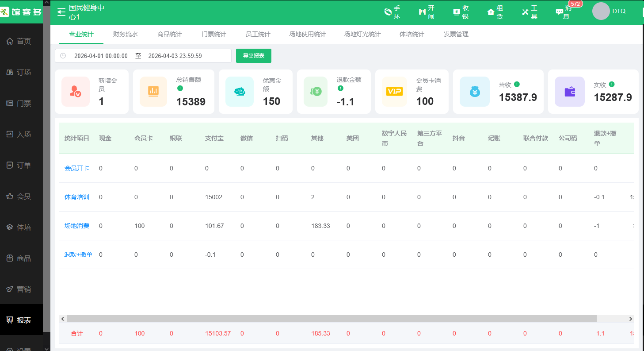This screenshot has height=351, width=644.
Task: Open the 体育培训 row link
Action: pyautogui.click(x=77, y=197)
